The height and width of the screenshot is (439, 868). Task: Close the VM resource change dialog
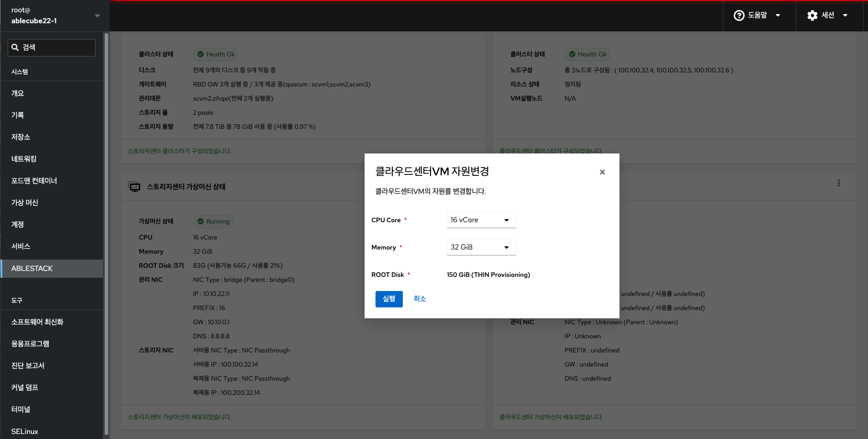coord(602,172)
